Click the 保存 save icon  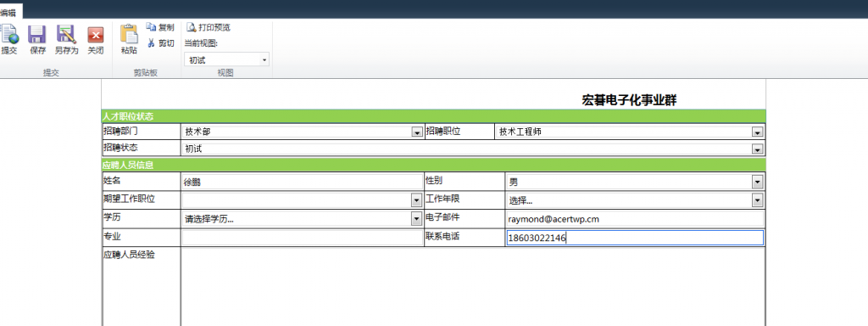37,34
